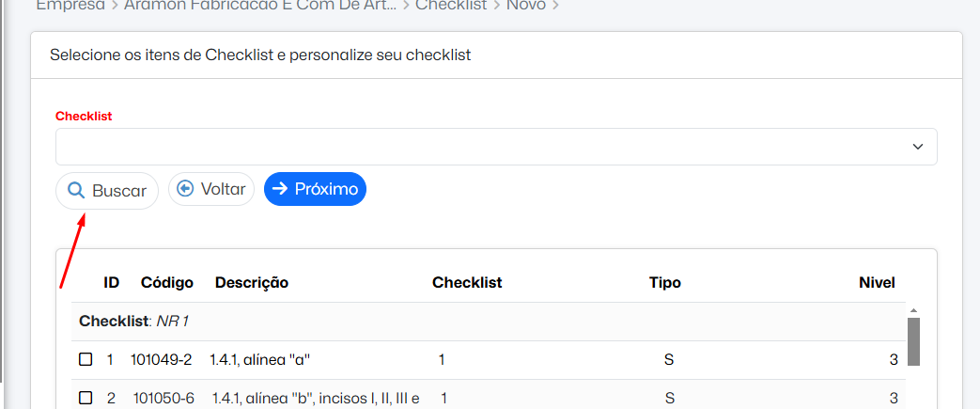Open the Checklist dropdown chevron
The image size is (980, 409).
[918, 147]
